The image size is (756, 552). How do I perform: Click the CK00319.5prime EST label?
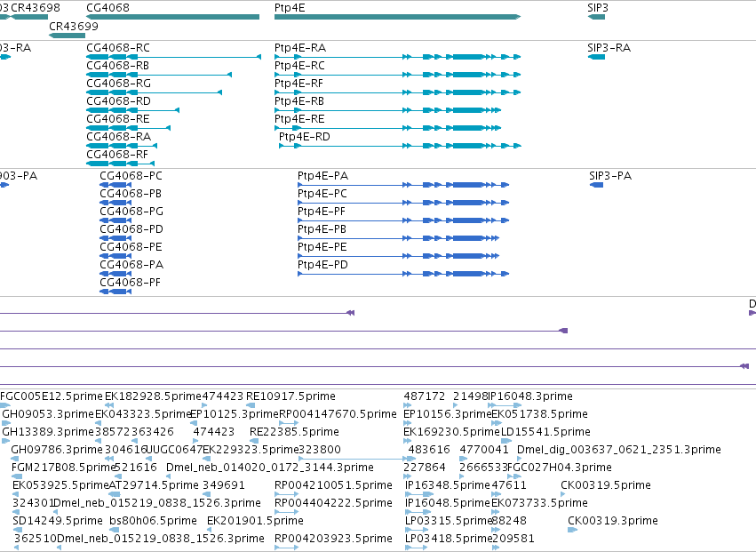(x=606, y=485)
